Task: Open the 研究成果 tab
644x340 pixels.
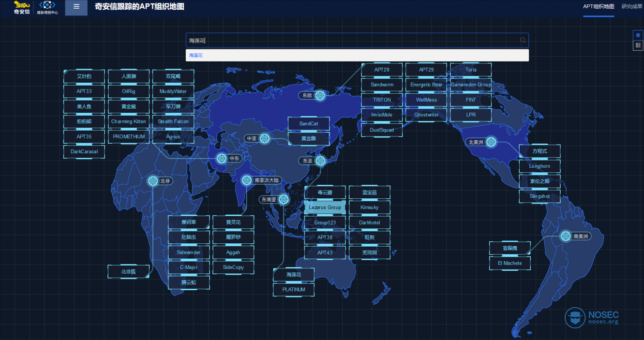Action: coord(632,7)
